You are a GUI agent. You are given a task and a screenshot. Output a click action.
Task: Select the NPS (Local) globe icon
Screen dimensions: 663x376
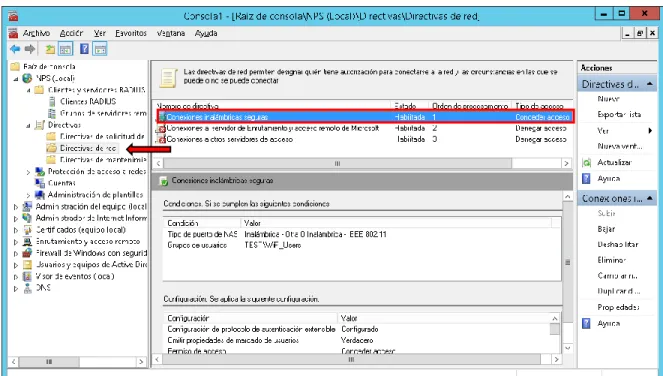[x=27, y=78]
